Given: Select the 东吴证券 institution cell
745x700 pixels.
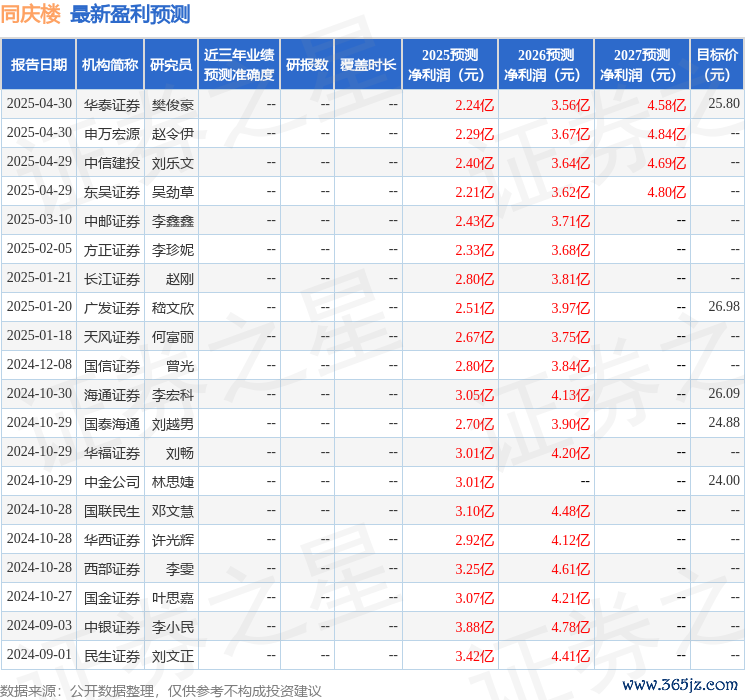Looking at the screenshot, I should coord(112,192).
